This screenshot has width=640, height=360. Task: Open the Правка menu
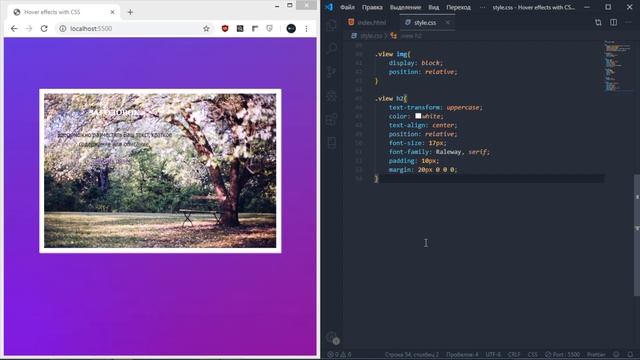[x=372, y=7]
